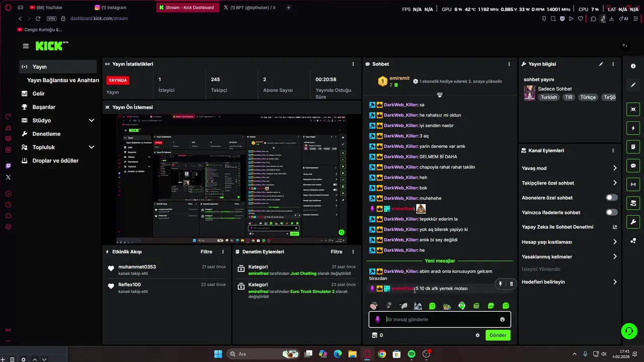Toggle the wrench icon in right rail
Screen dimensions: 644x362
coord(633,222)
